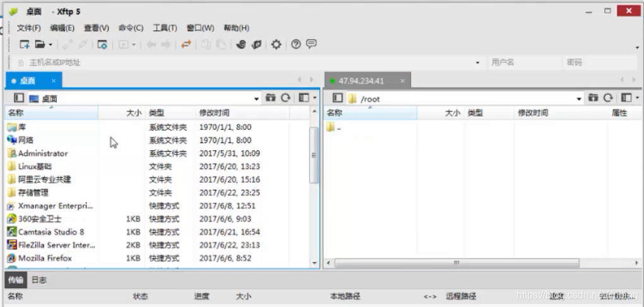Click the New Session toolbar icon
The image size is (644, 307).
[25, 44]
